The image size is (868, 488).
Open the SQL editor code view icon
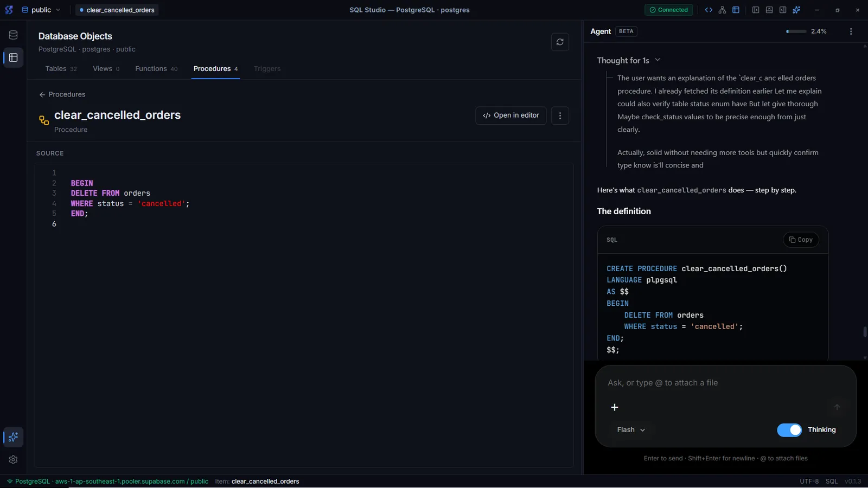(709, 10)
